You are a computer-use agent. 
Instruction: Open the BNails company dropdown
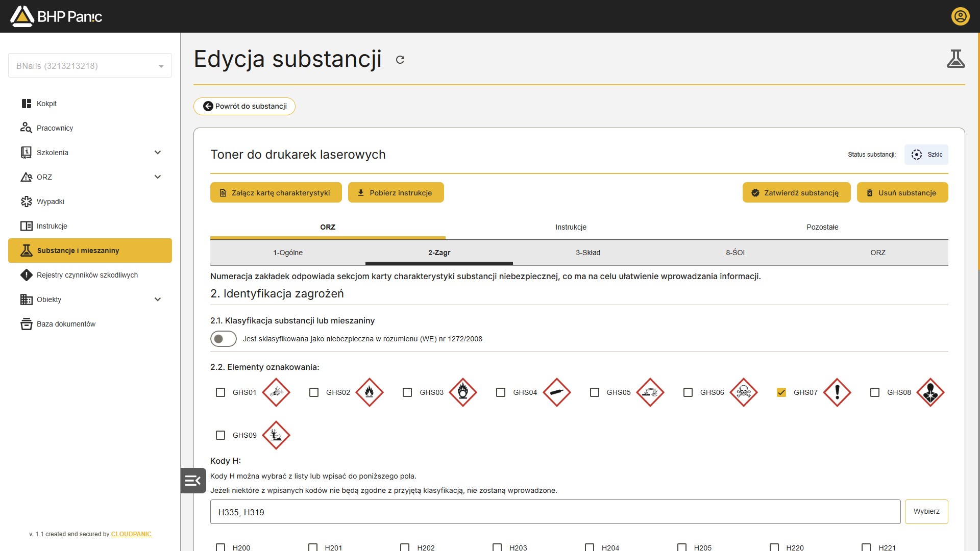click(90, 66)
